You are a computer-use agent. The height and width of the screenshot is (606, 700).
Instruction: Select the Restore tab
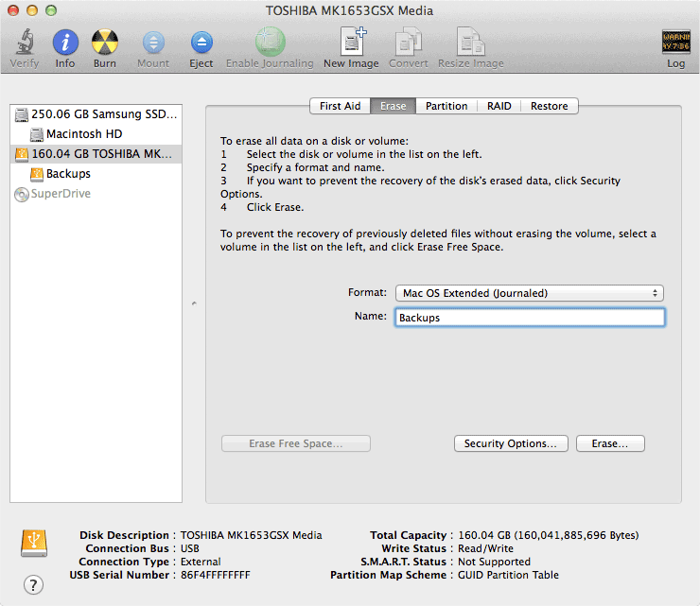click(x=549, y=106)
